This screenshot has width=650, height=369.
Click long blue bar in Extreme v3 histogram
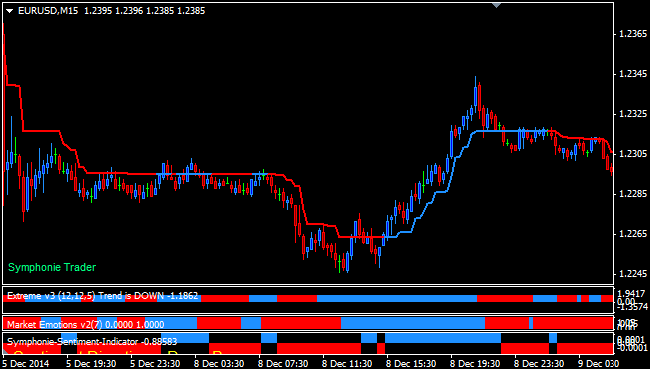point(397,298)
